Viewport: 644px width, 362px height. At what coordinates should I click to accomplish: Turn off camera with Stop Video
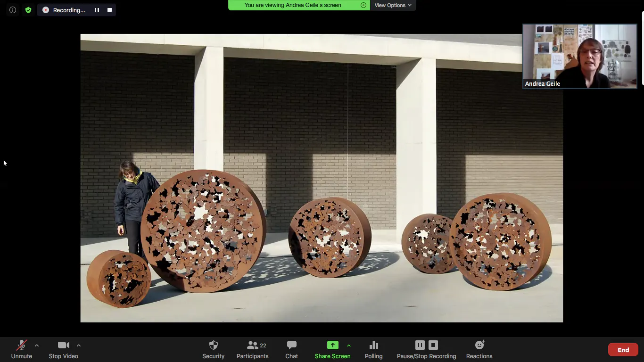(x=63, y=349)
